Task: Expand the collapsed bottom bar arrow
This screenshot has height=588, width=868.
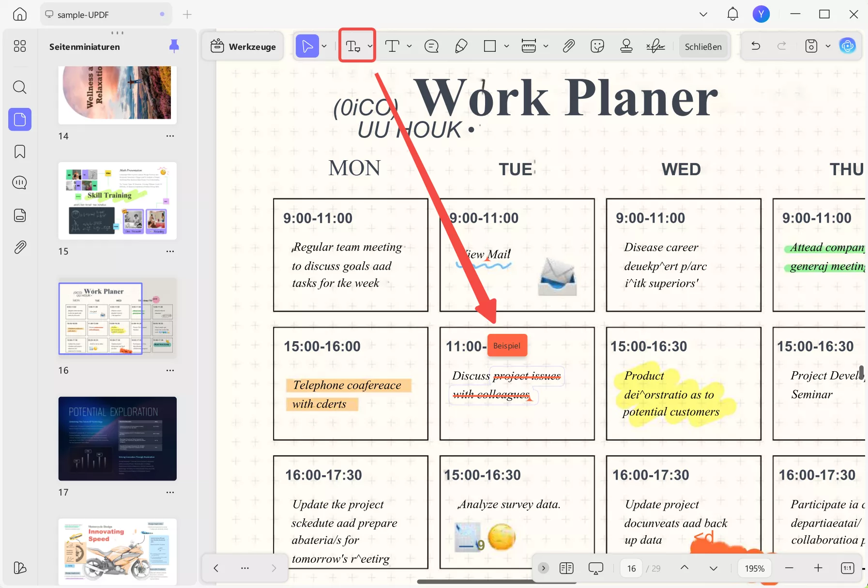Action: [543, 568]
